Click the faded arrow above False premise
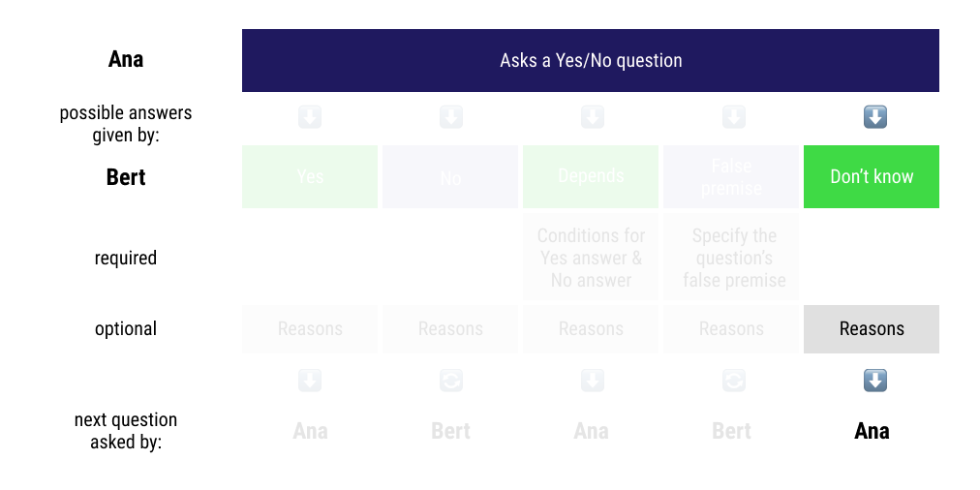This screenshot has height=490, width=980. tap(733, 117)
